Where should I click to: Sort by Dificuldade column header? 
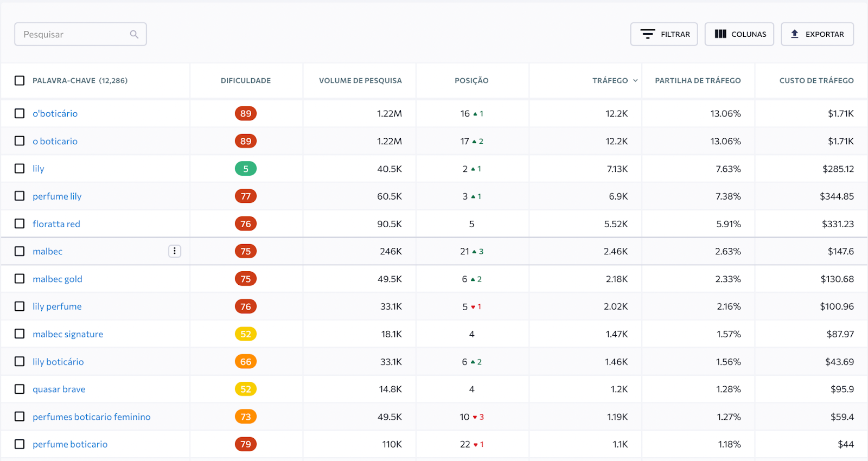[x=246, y=80]
